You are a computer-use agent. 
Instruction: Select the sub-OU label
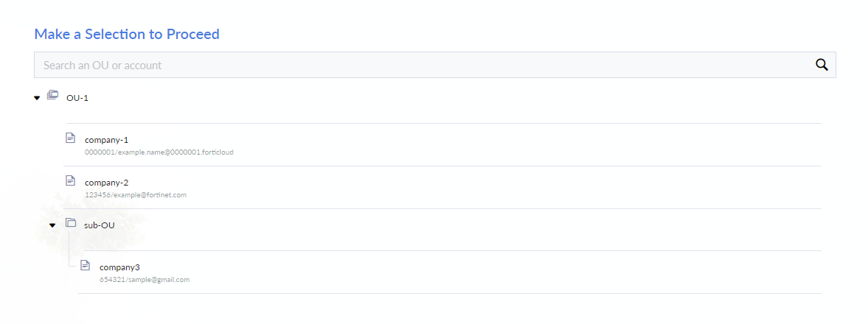pyautogui.click(x=100, y=225)
